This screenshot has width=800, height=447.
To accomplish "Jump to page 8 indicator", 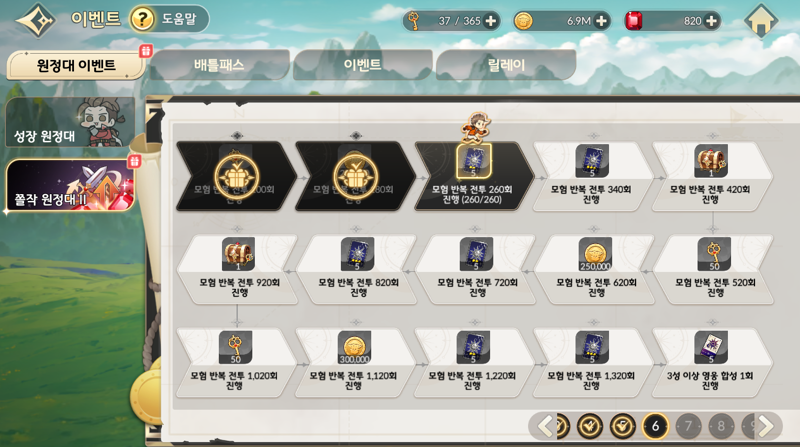I will pos(721,426).
